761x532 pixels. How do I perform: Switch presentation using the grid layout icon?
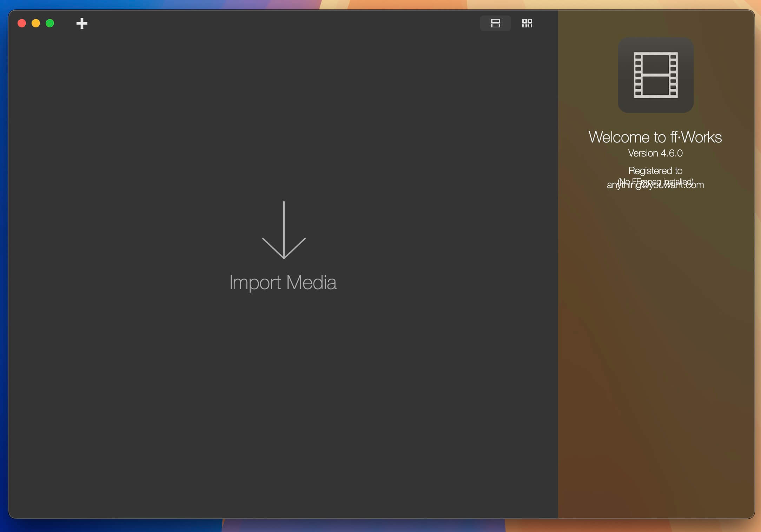tap(527, 23)
